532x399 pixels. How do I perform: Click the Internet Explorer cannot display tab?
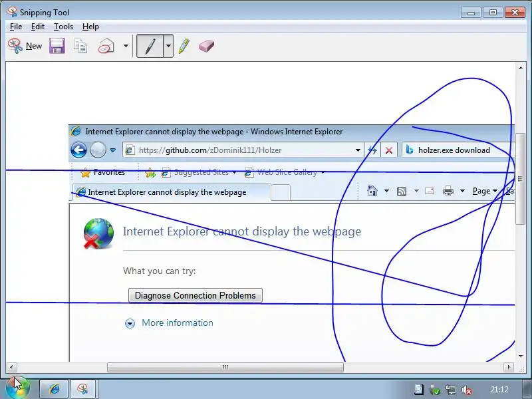click(x=172, y=192)
